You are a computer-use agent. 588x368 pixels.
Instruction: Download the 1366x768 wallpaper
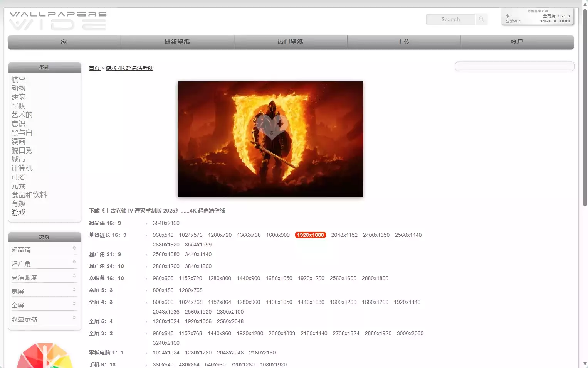click(249, 235)
